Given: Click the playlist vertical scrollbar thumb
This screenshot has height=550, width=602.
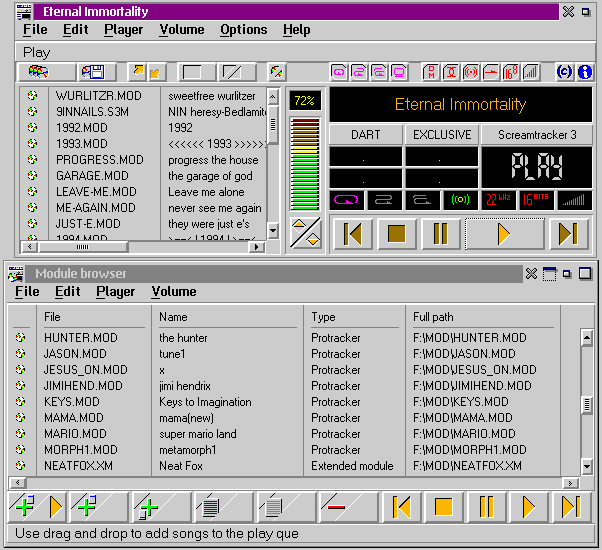Looking at the screenshot, I should click(x=273, y=125).
